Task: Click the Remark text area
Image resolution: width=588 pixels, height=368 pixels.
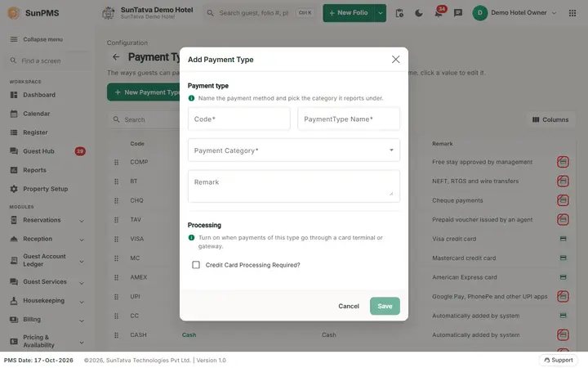Action: (x=294, y=186)
